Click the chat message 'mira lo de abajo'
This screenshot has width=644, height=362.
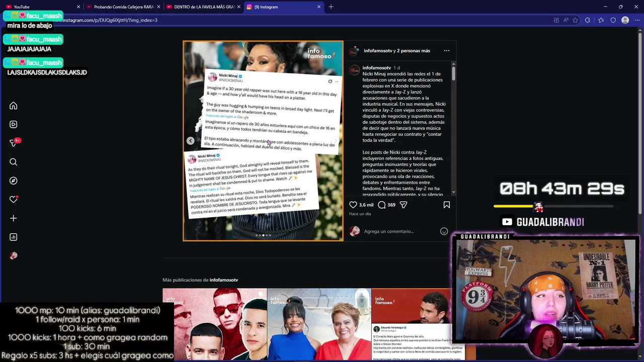coord(30,26)
